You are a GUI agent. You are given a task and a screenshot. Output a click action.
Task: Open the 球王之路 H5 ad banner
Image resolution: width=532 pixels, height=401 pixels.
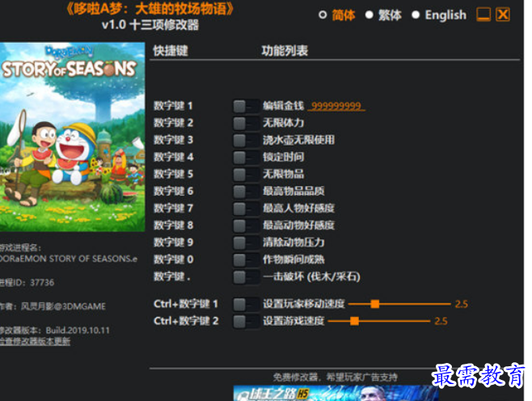point(336,394)
